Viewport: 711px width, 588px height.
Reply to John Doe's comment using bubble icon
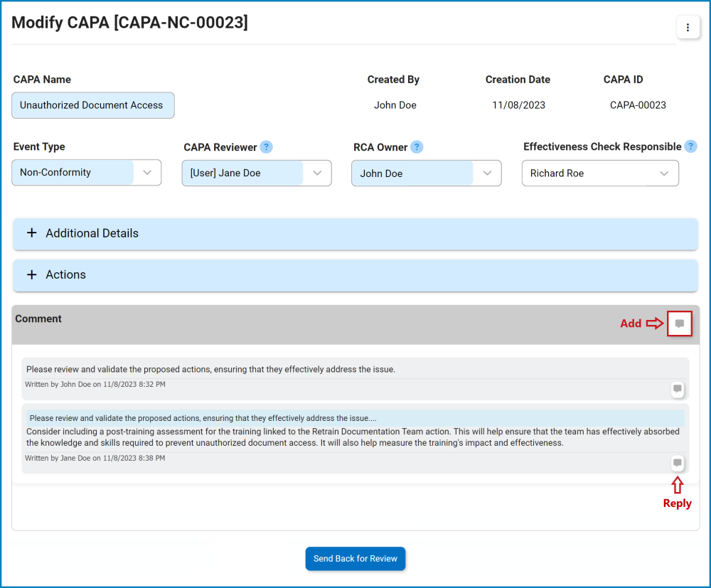[677, 389]
